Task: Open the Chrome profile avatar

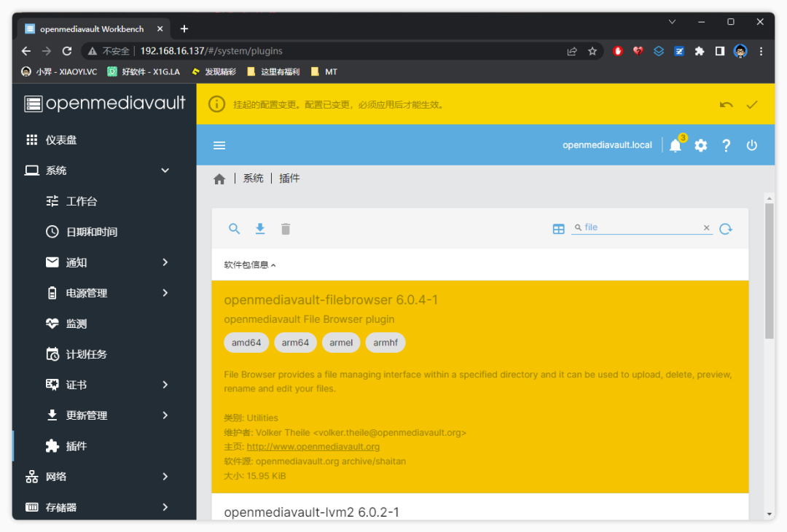Action: (740, 51)
